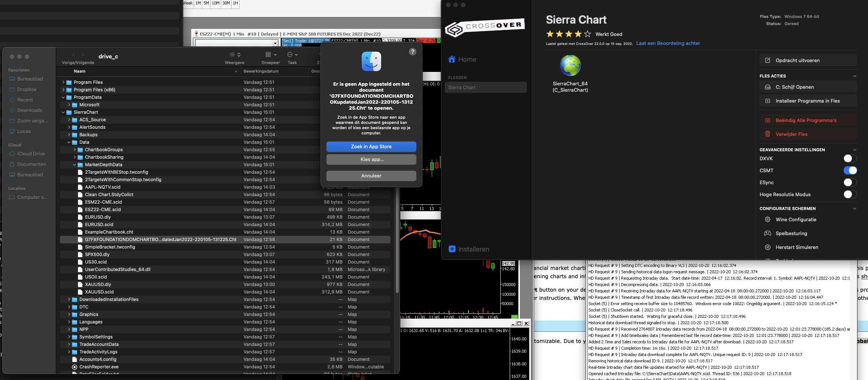The width and height of the screenshot is (868, 380).
Task: Cancel the dialog with Annuleer
Action: 371,176
